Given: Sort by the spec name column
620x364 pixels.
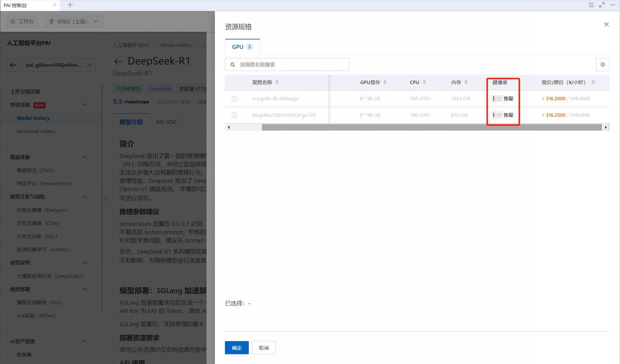Looking at the screenshot, I should (277, 82).
